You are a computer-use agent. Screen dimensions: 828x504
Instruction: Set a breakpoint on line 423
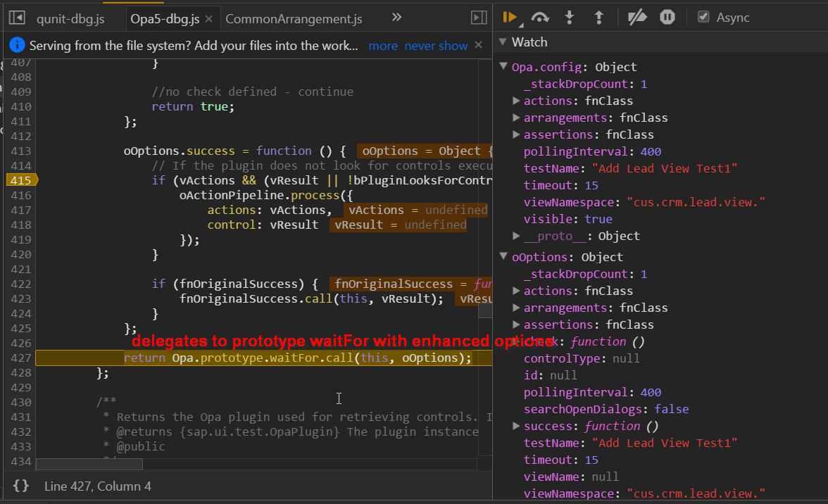tap(21, 298)
